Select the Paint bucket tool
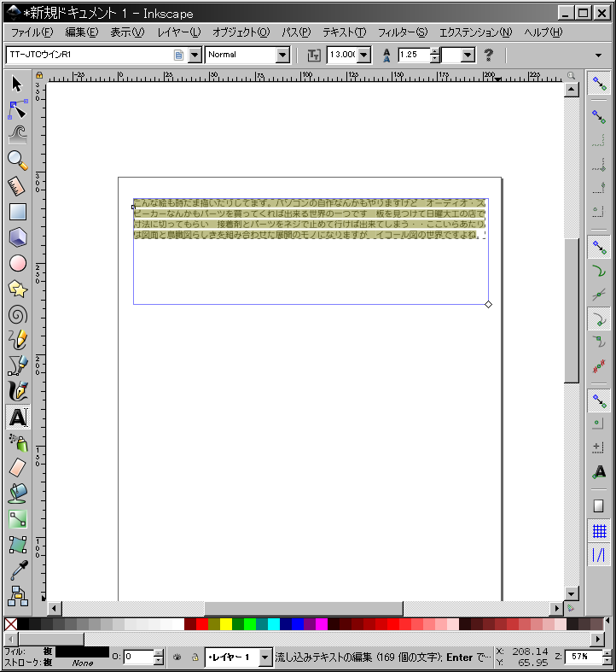The width and height of the screenshot is (616, 672). click(x=17, y=494)
